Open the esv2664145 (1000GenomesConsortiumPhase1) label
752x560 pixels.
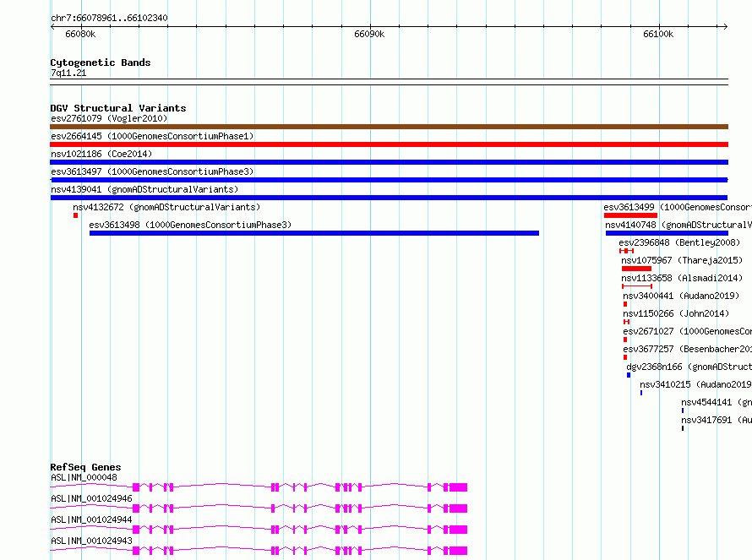coord(152,136)
